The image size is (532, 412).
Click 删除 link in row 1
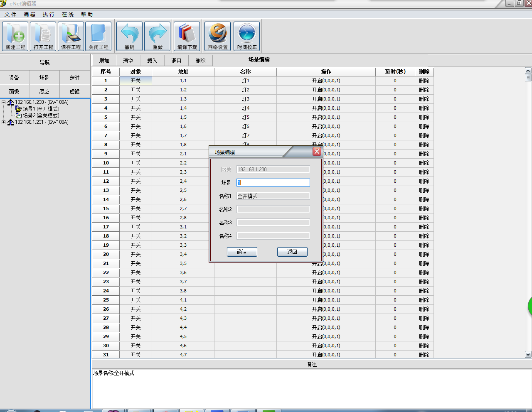click(424, 81)
